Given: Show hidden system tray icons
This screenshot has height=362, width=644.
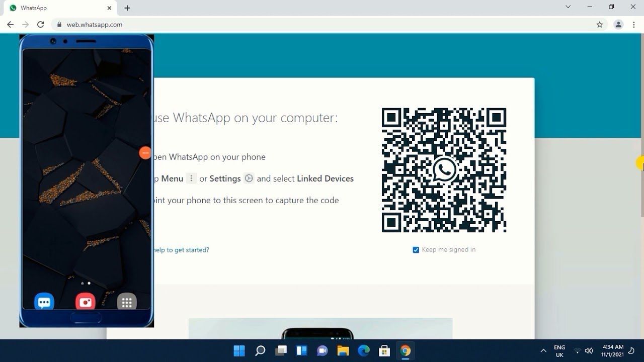Looking at the screenshot, I should [543, 351].
